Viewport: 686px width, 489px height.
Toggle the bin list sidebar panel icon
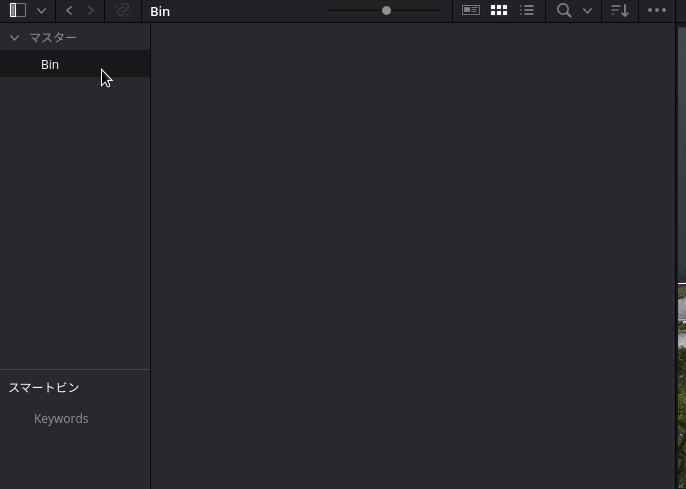[18, 10]
